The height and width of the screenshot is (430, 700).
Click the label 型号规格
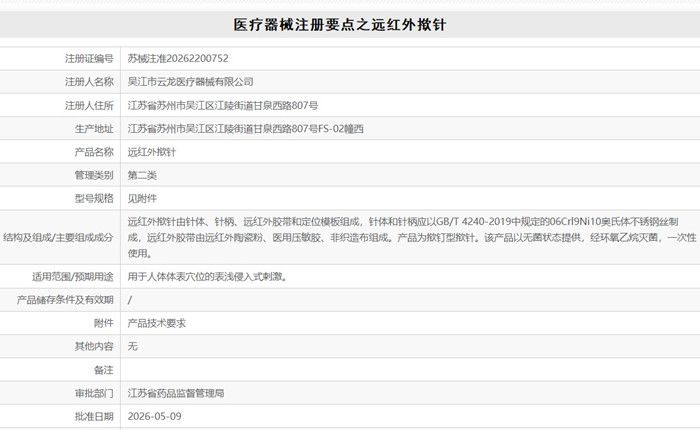(94, 198)
